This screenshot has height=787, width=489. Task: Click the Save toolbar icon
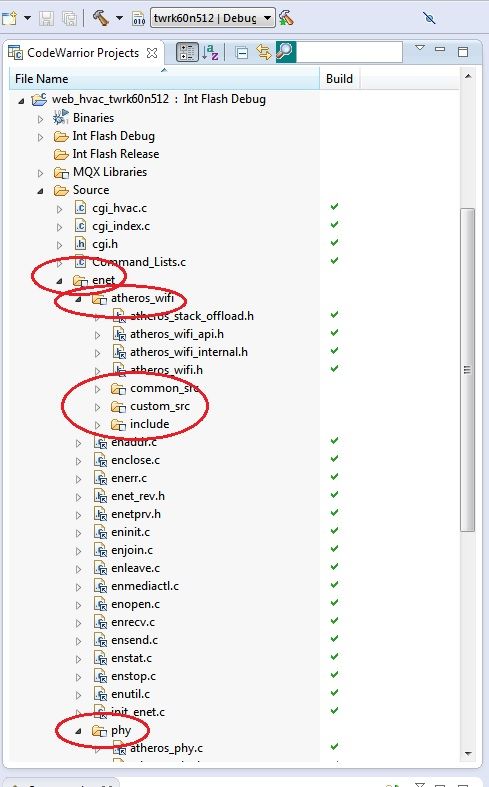(x=47, y=19)
